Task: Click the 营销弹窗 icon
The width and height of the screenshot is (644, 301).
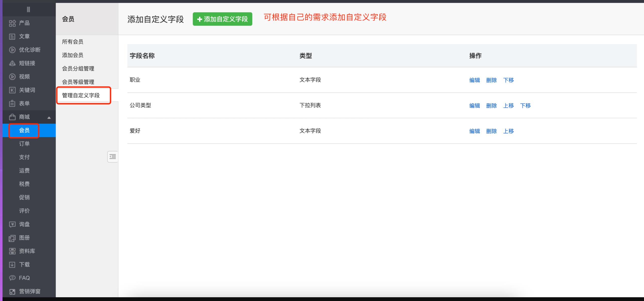Action: 28,291
